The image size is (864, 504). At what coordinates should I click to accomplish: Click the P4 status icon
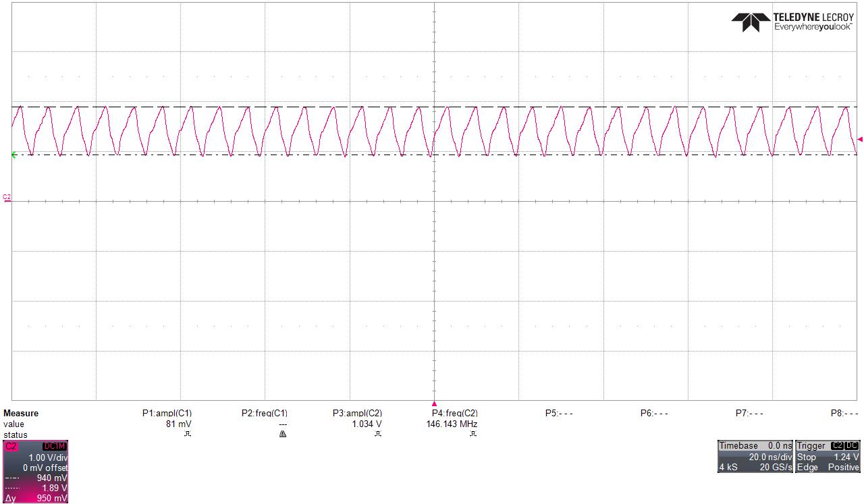(x=473, y=434)
